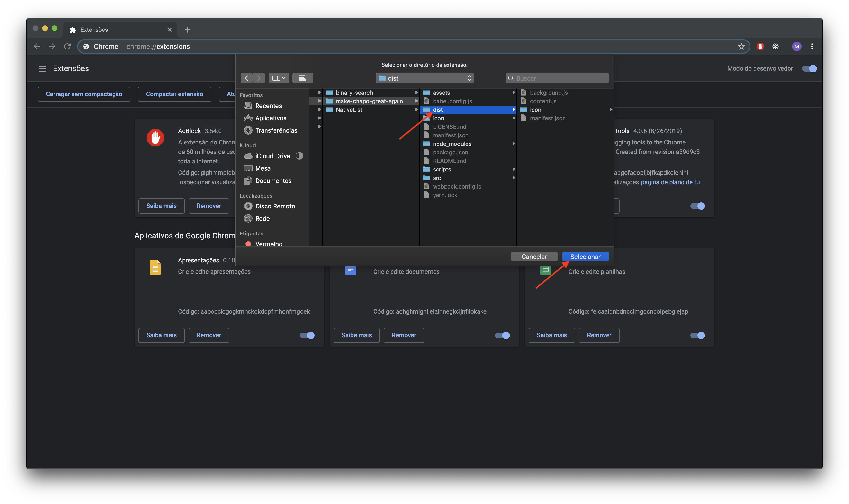This screenshot has width=849, height=504.
Task: Select Transferências in sidebar
Action: coord(276,130)
